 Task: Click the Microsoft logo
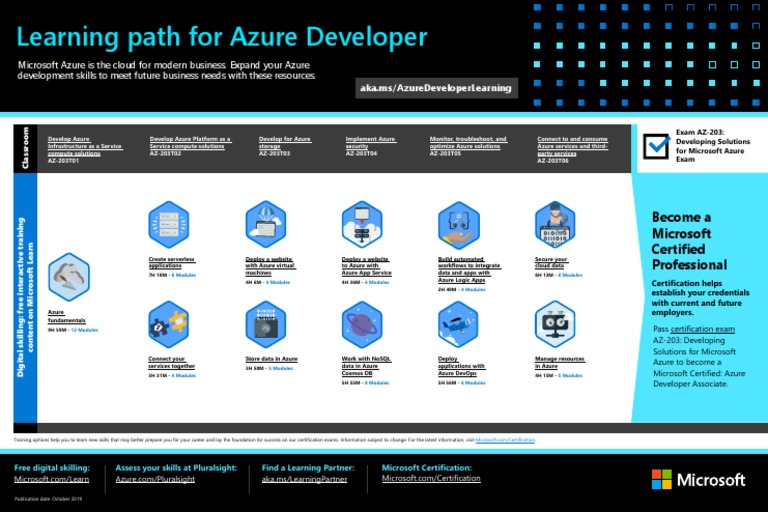pyautogui.click(x=698, y=480)
